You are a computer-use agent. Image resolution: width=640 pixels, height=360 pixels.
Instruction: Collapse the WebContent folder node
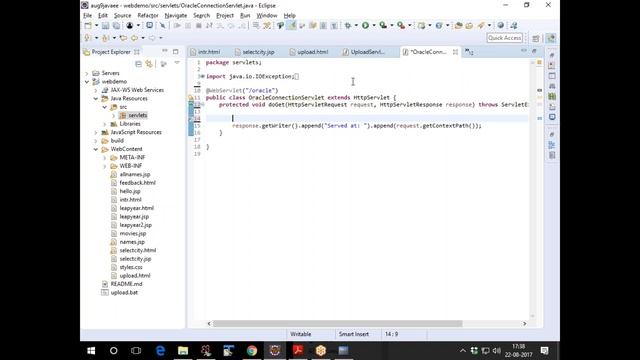(96, 149)
